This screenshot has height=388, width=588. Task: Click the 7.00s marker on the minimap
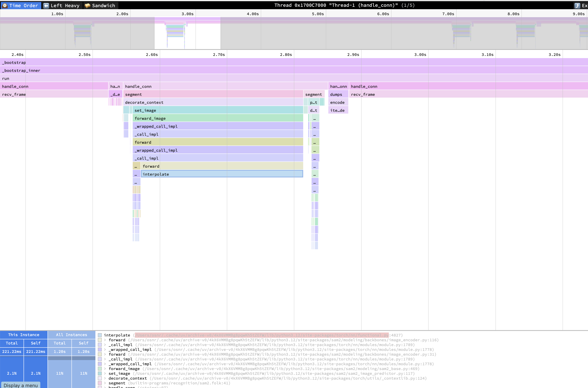click(x=448, y=14)
